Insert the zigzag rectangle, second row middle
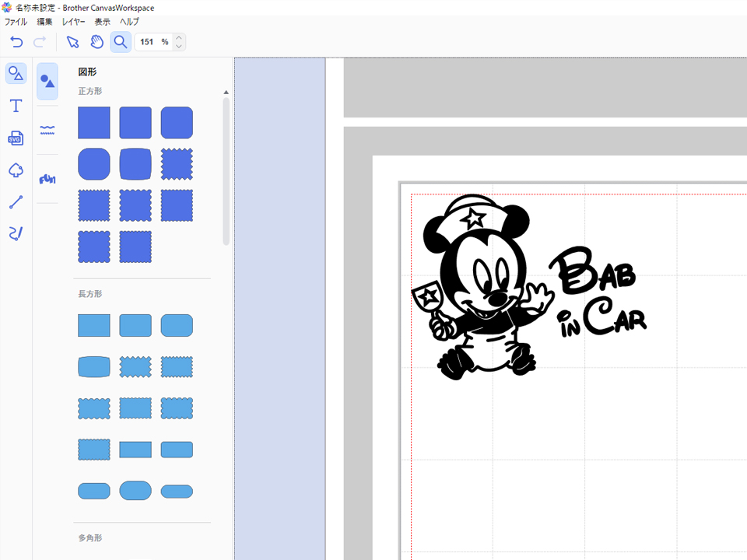The width and height of the screenshot is (747, 560). click(135, 366)
